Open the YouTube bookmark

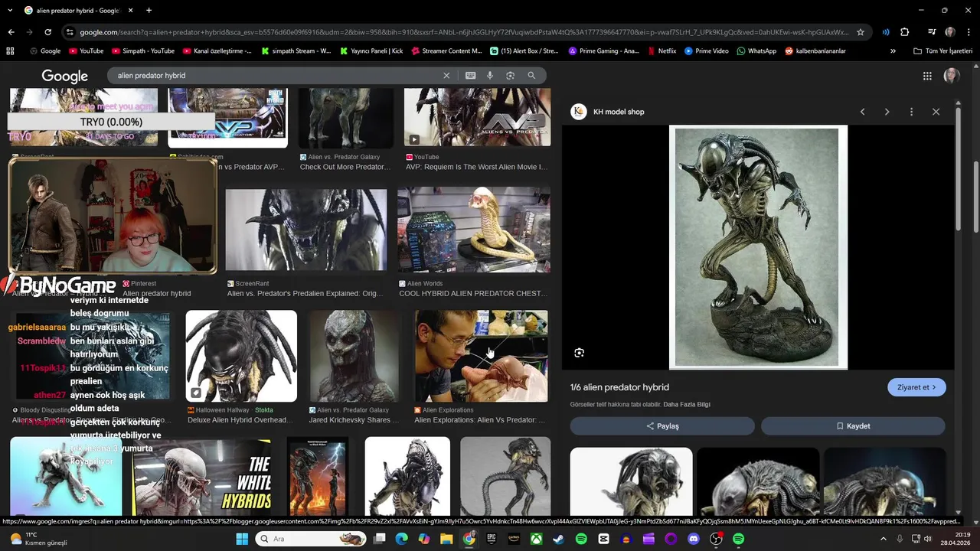click(x=86, y=51)
